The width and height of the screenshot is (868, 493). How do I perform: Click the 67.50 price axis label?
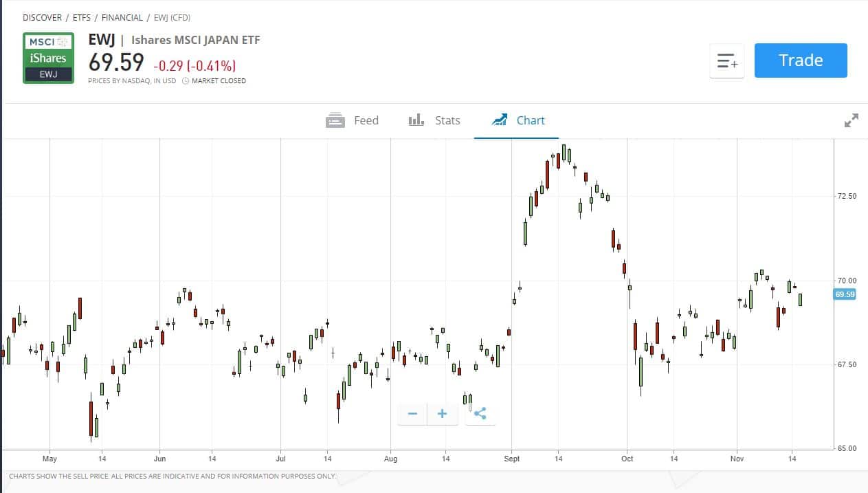pyautogui.click(x=847, y=364)
